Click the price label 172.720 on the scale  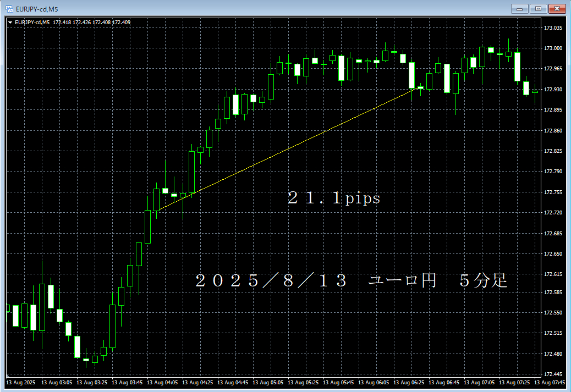(553, 212)
